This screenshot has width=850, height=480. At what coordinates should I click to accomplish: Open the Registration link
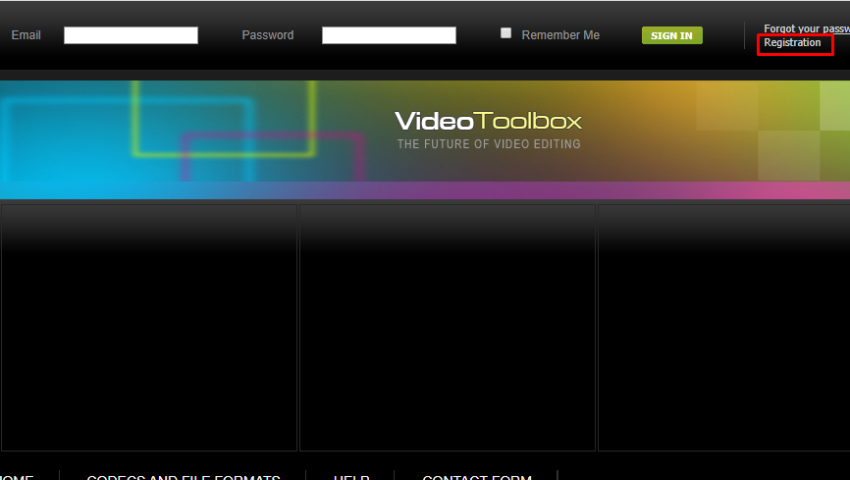coord(792,43)
